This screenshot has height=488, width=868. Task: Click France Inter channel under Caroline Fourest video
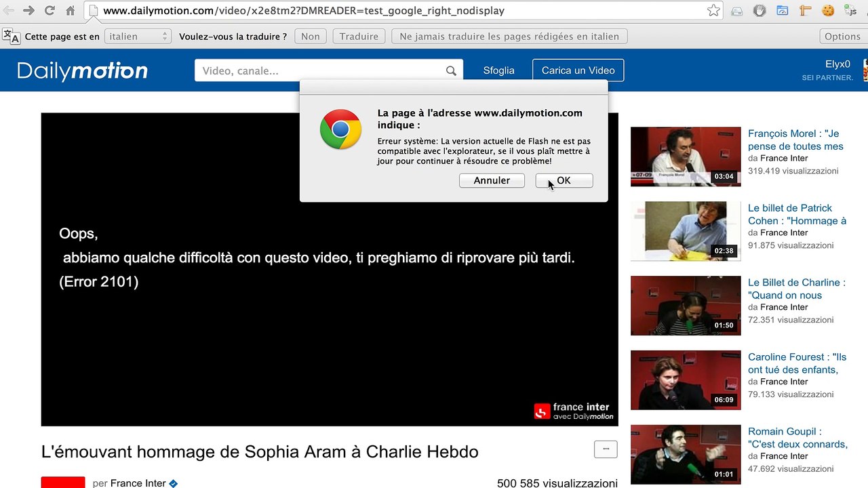(x=784, y=382)
